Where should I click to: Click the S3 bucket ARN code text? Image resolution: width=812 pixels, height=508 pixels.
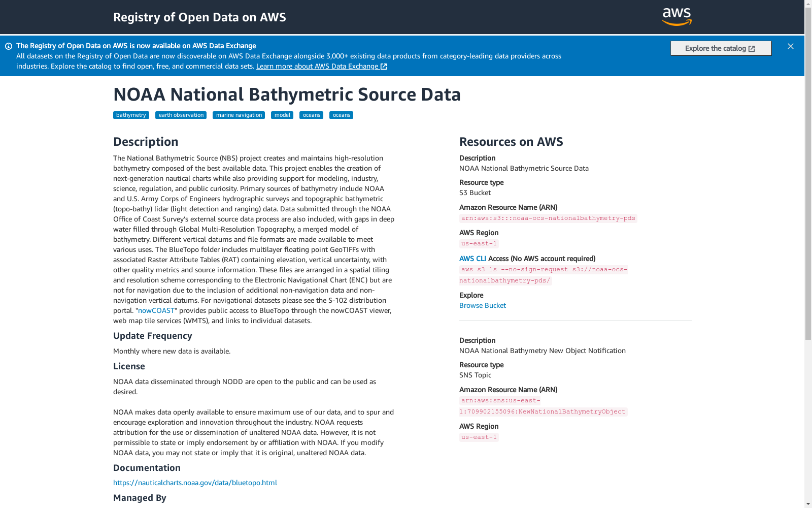pos(548,218)
